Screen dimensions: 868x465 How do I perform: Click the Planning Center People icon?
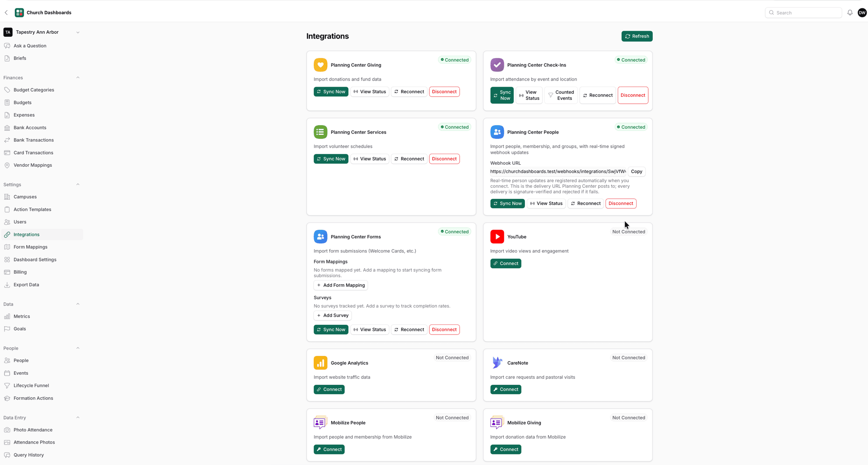497,132
